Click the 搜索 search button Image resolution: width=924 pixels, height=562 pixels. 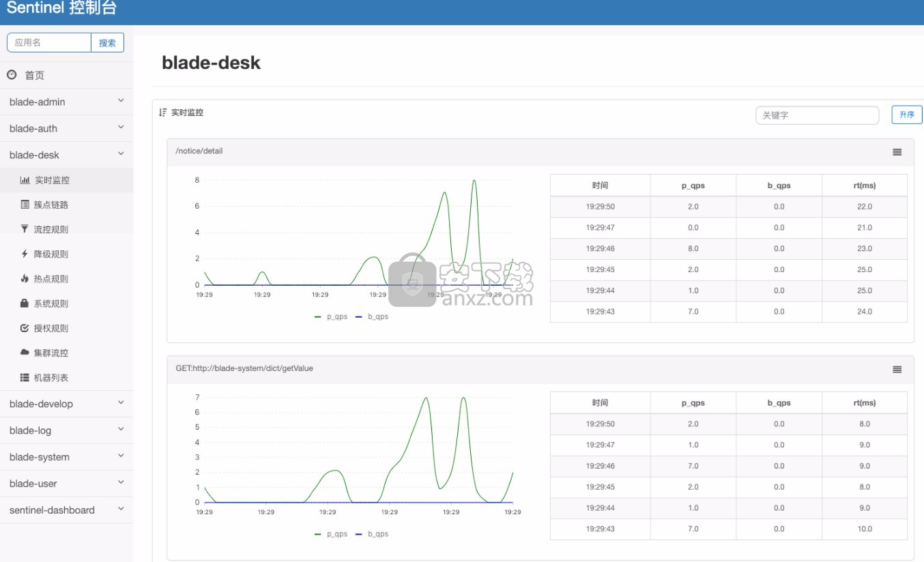coord(108,42)
